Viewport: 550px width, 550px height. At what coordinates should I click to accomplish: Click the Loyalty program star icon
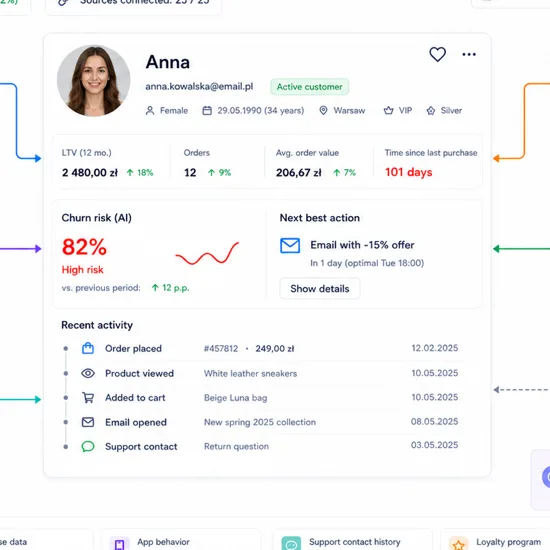458,544
